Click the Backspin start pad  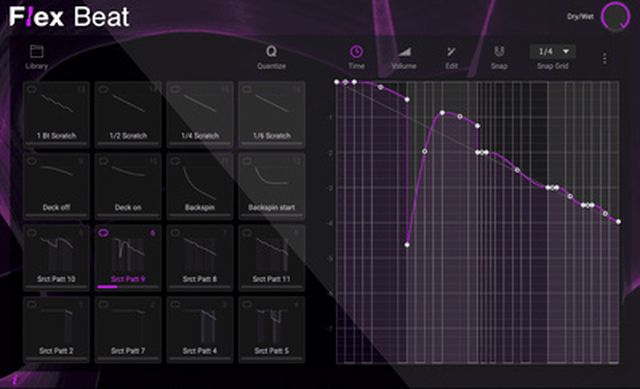[x=271, y=186]
